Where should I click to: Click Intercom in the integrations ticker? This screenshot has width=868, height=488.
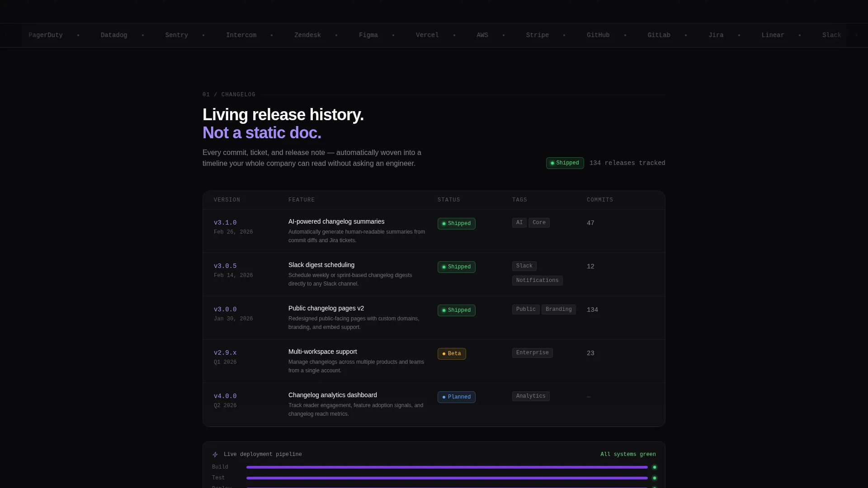pyautogui.click(x=241, y=35)
